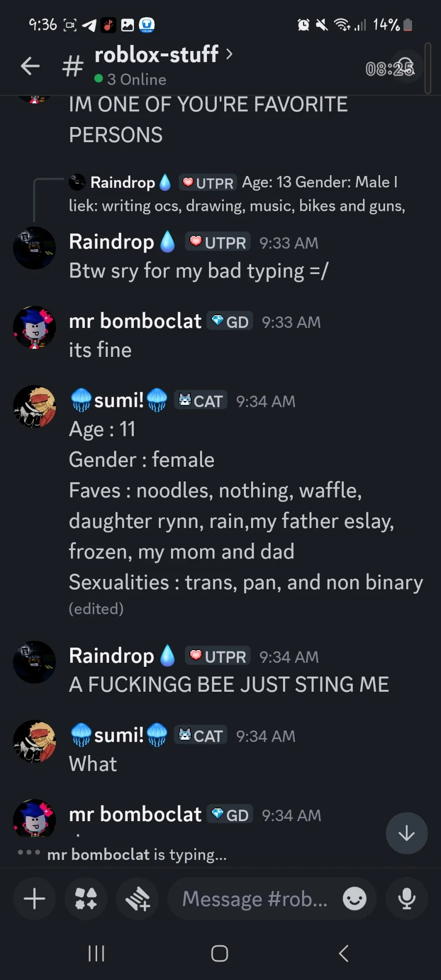Open Raindrop's avatar at bee message
Image resolution: width=441 pixels, height=980 pixels.
coord(34,662)
